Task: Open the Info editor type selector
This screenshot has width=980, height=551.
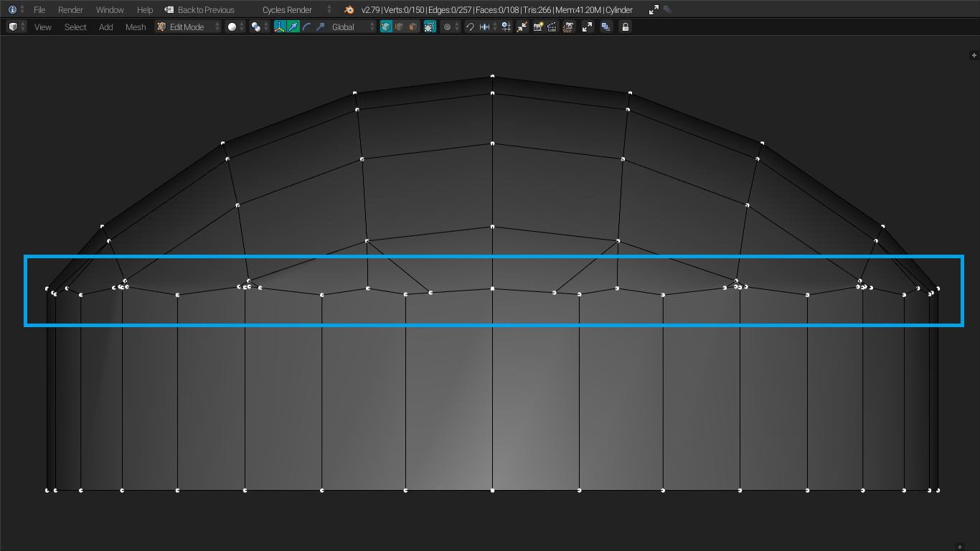Action: click(17, 10)
